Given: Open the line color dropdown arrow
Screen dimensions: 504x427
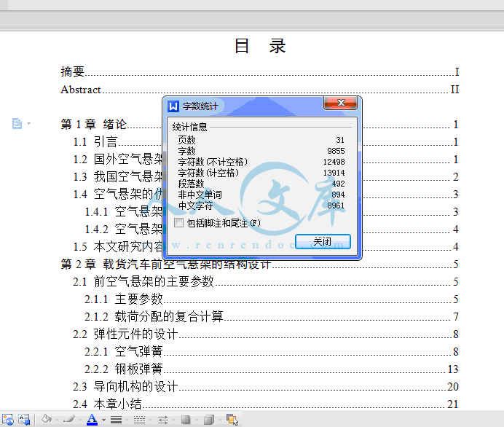Looking at the screenshot, I should 80,420.
